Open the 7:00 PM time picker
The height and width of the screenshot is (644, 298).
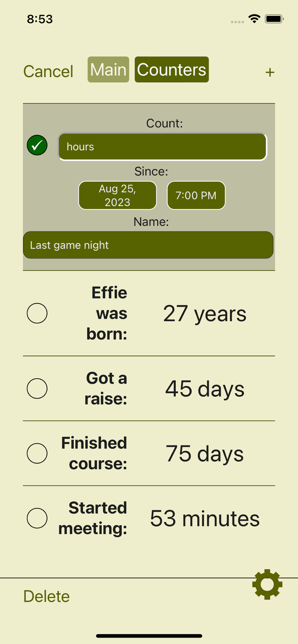coord(196,195)
